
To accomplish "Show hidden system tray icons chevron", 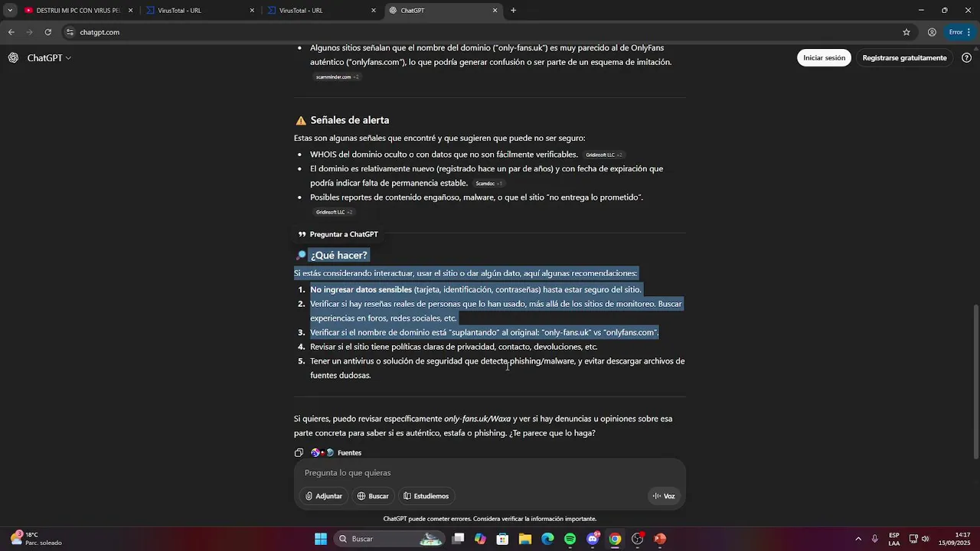I will tap(858, 539).
